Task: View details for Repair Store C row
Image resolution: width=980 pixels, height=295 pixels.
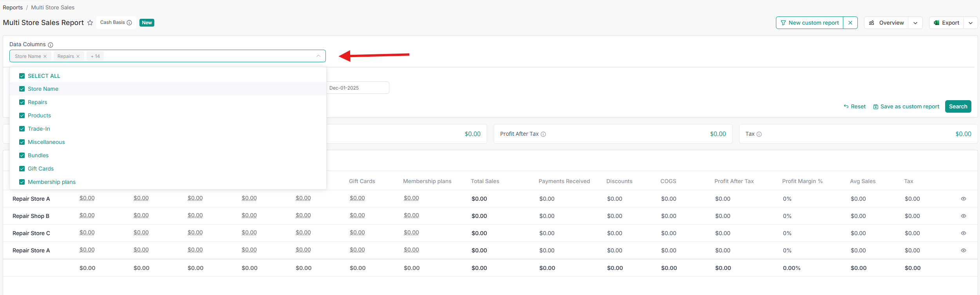Action: [x=964, y=233]
